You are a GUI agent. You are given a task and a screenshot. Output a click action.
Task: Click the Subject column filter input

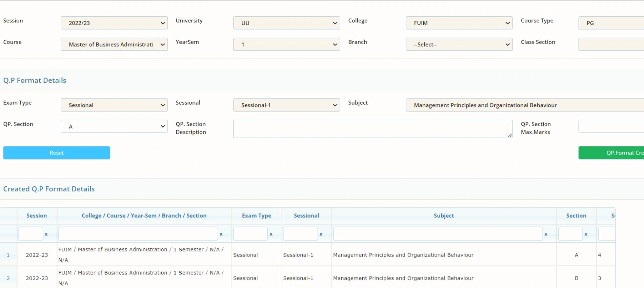point(438,234)
